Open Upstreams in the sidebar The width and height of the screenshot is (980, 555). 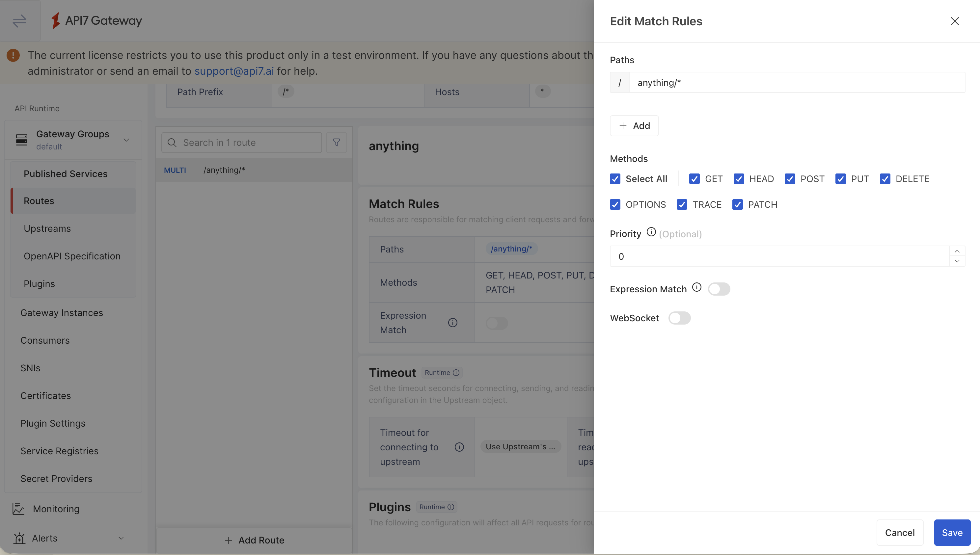pyautogui.click(x=47, y=228)
